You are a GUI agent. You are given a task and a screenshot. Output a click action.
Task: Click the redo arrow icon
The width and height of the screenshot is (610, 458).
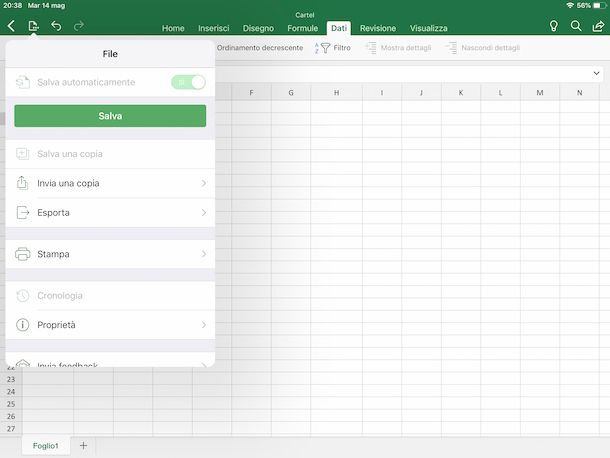(x=79, y=26)
